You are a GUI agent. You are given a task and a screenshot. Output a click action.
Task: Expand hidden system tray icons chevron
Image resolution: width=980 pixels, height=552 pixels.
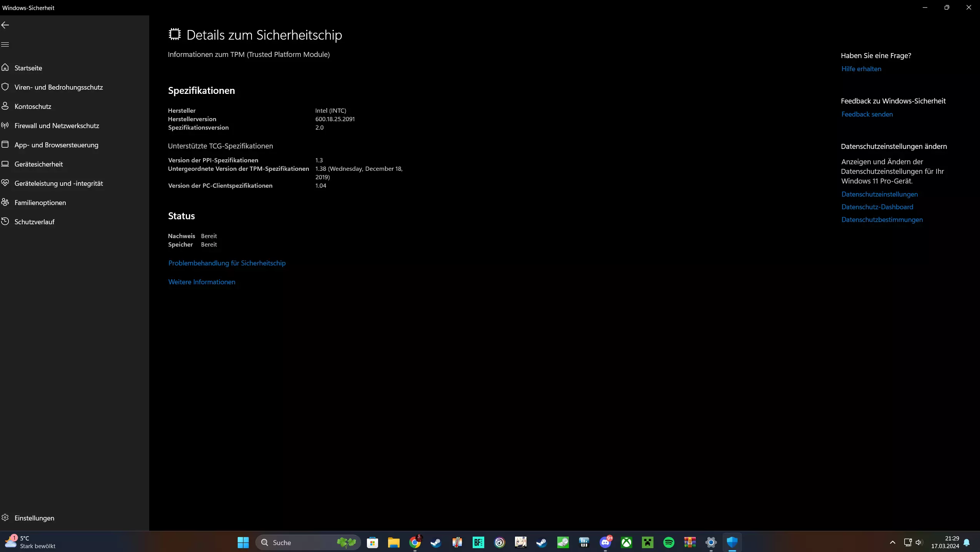coord(893,542)
